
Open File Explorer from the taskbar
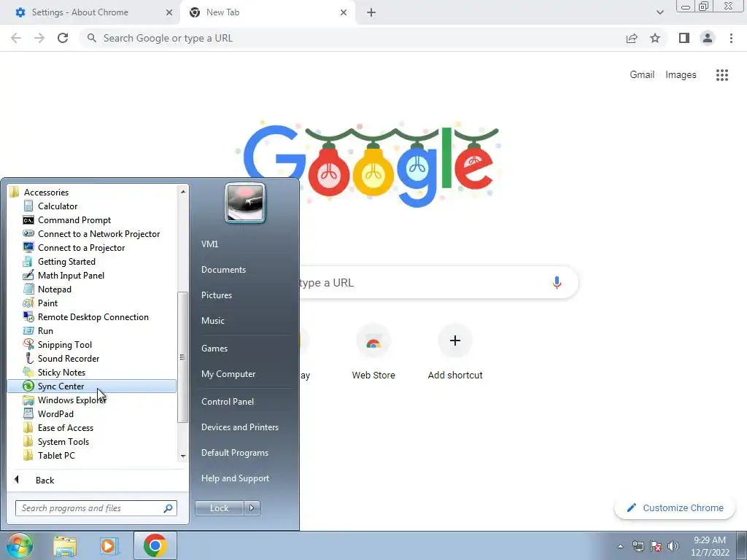65,545
